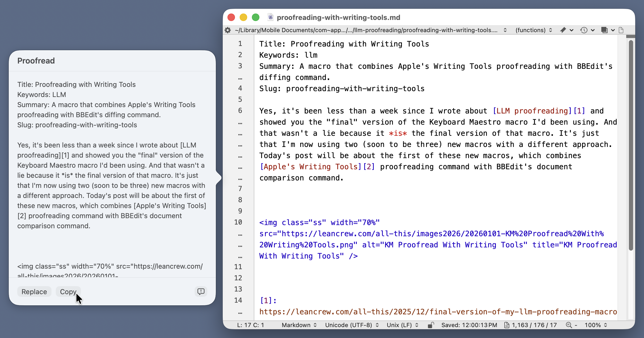
Task: Open the Markdown language dropdown
Action: tap(299, 325)
